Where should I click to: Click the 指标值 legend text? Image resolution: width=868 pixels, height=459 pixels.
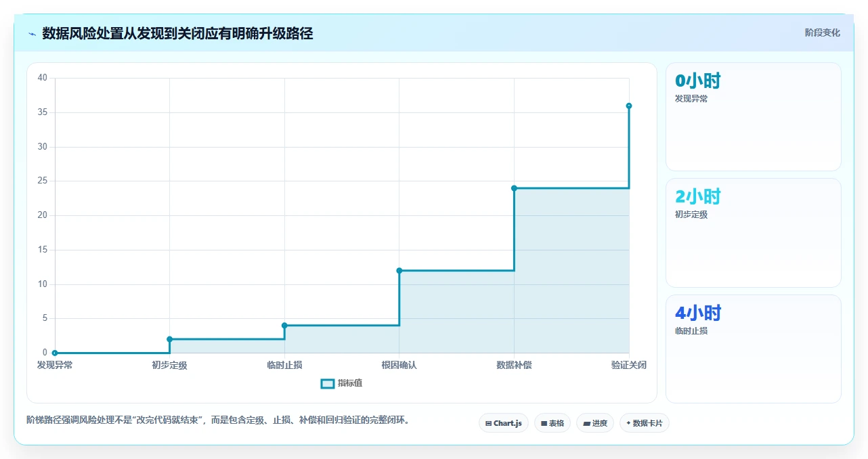tap(350, 383)
